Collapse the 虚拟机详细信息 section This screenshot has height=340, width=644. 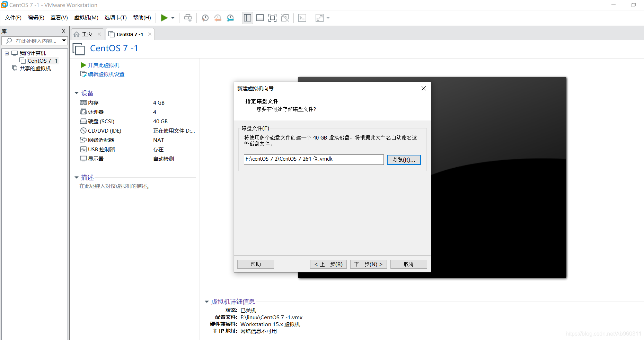[x=207, y=302]
